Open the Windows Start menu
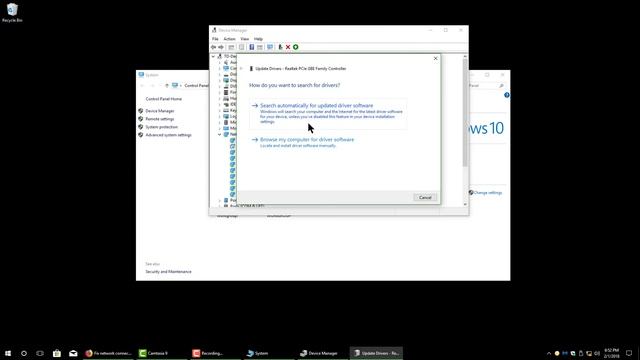640x360 pixels. click(x=8, y=353)
